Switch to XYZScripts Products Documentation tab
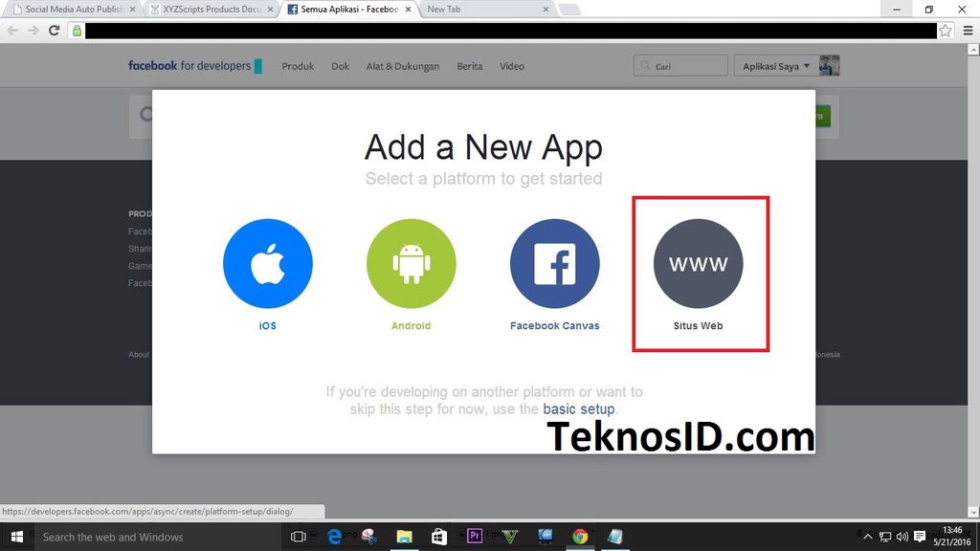 click(x=212, y=10)
